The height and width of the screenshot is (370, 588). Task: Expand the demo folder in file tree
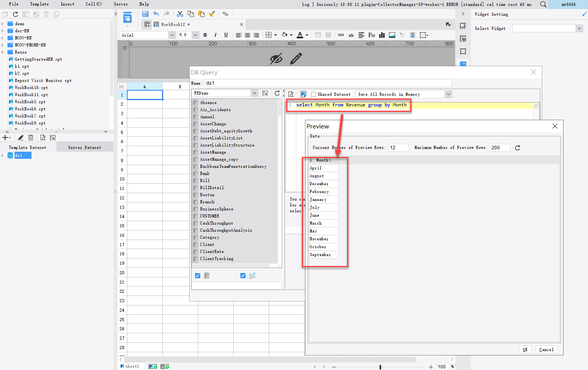3,24
